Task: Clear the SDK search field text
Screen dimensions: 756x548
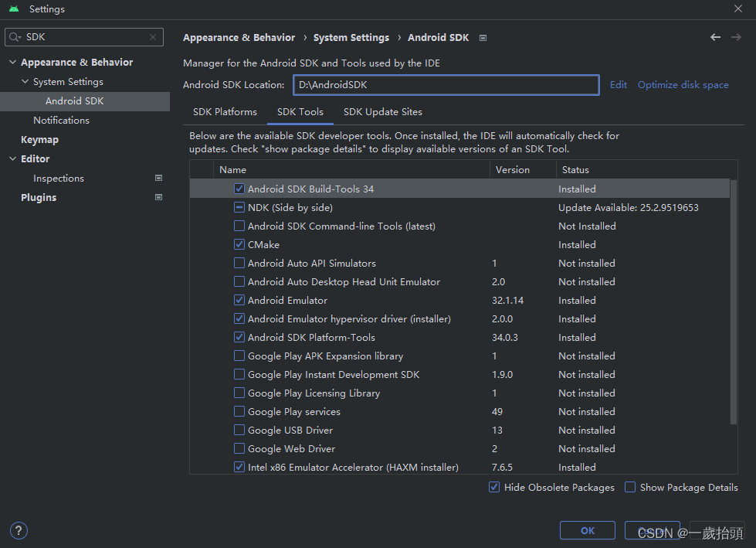Action: 153,37
